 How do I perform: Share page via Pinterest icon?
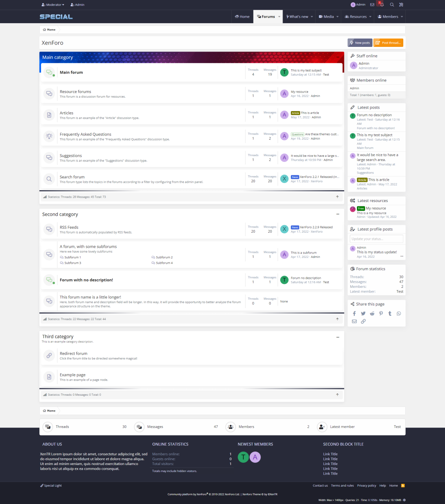pyautogui.click(x=381, y=313)
